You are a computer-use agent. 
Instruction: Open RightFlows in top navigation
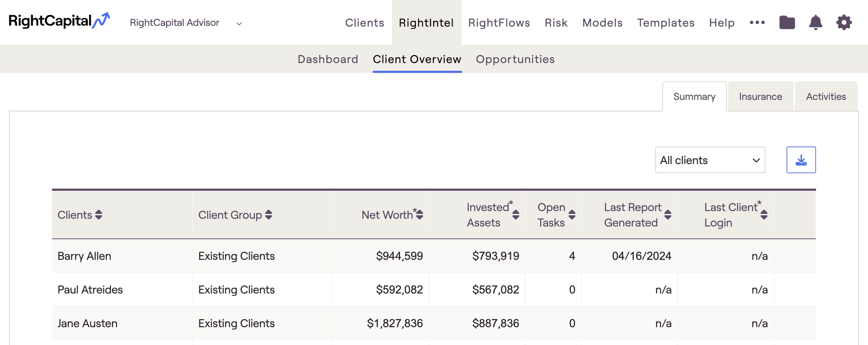(x=499, y=23)
